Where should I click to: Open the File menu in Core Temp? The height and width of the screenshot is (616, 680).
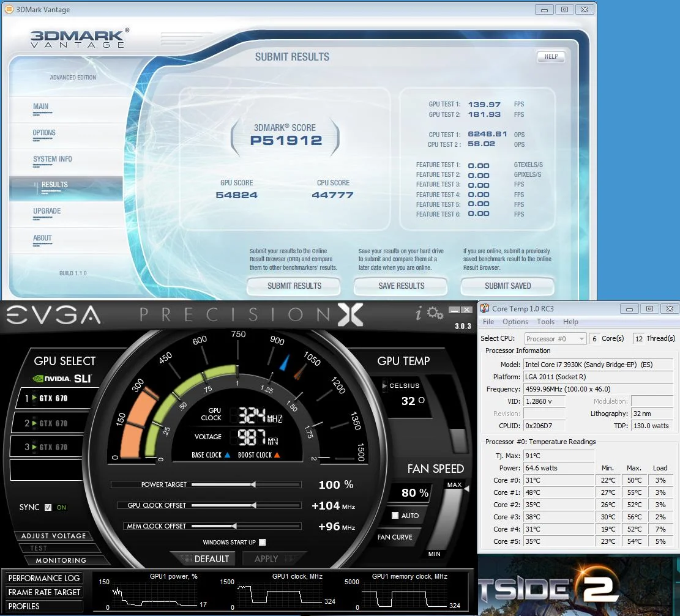click(488, 322)
